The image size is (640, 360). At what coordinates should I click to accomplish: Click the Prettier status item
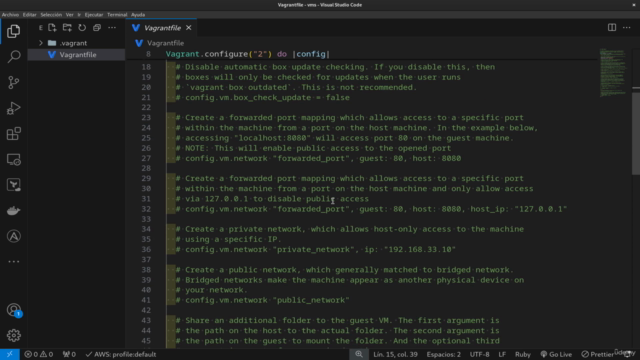point(597,354)
